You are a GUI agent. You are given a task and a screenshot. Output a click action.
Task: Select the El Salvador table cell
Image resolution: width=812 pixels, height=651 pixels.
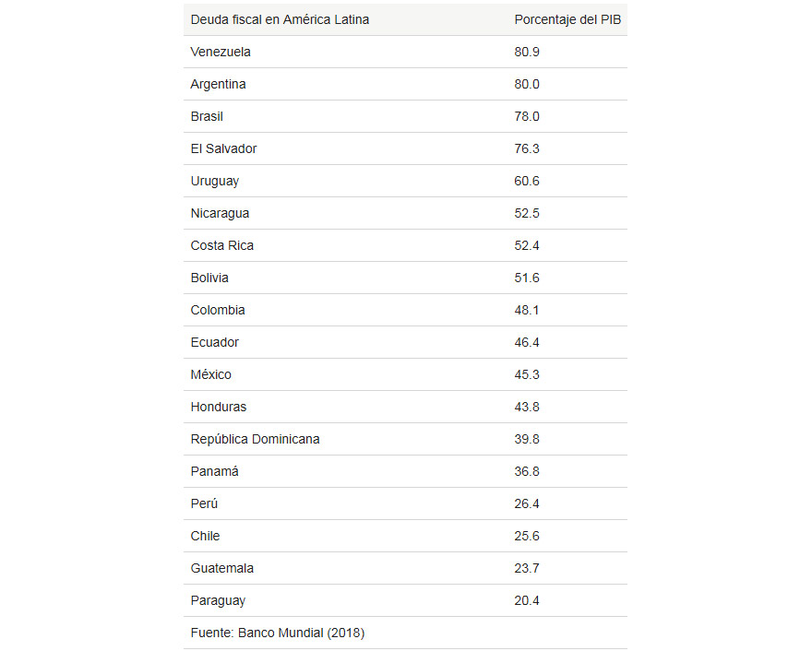pos(223,148)
